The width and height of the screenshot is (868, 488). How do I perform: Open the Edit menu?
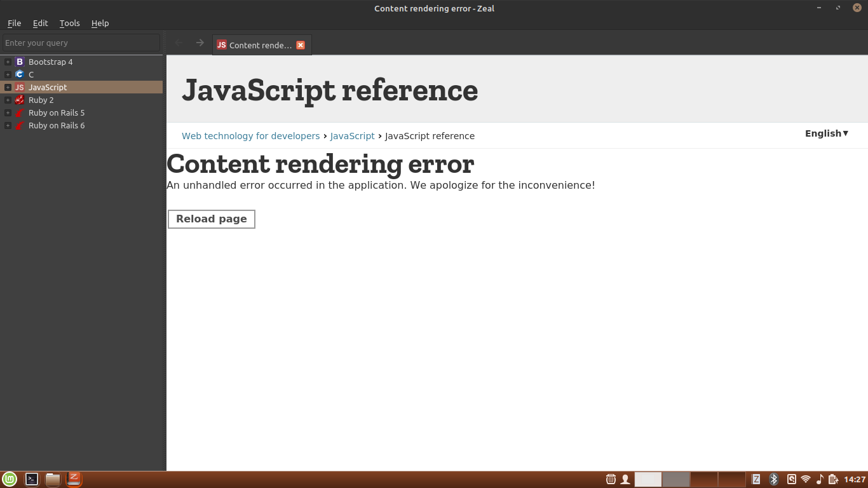point(41,23)
